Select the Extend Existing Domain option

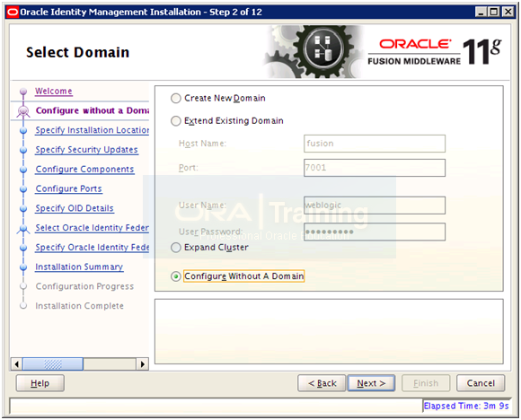(176, 121)
